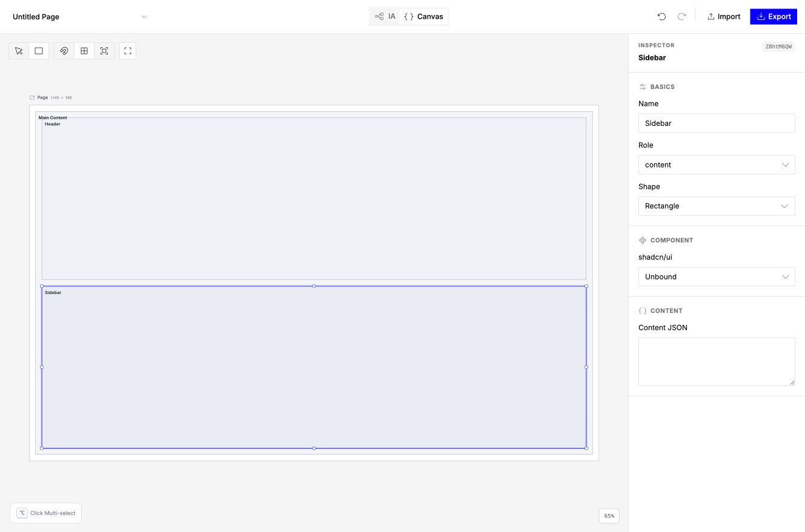This screenshot has height=532, width=805.
Task: Click the Header frame label on canvas
Action: pos(53,124)
